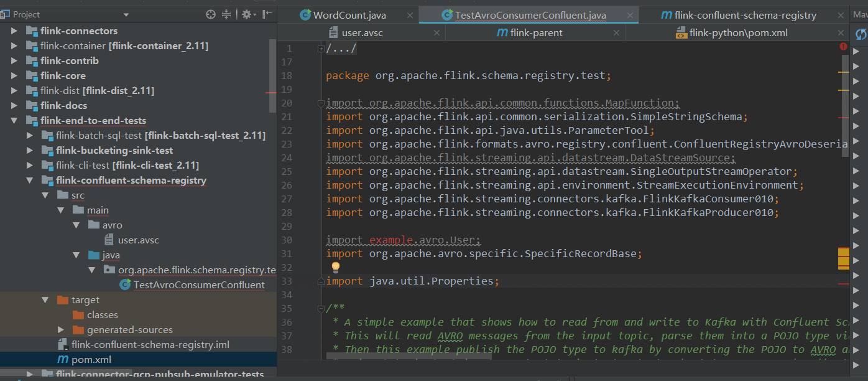Screen dimensions: 868x381
Task: Click the locate/scroll from source icon
Action: pyautogui.click(x=211, y=14)
